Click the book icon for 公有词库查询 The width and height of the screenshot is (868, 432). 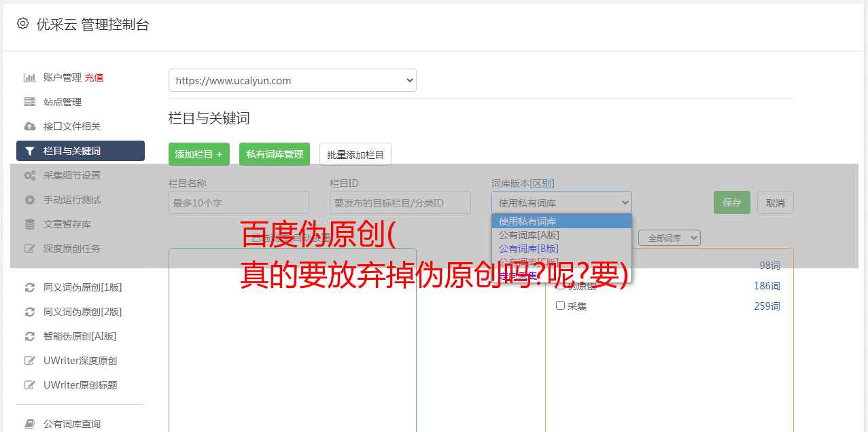(29, 424)
